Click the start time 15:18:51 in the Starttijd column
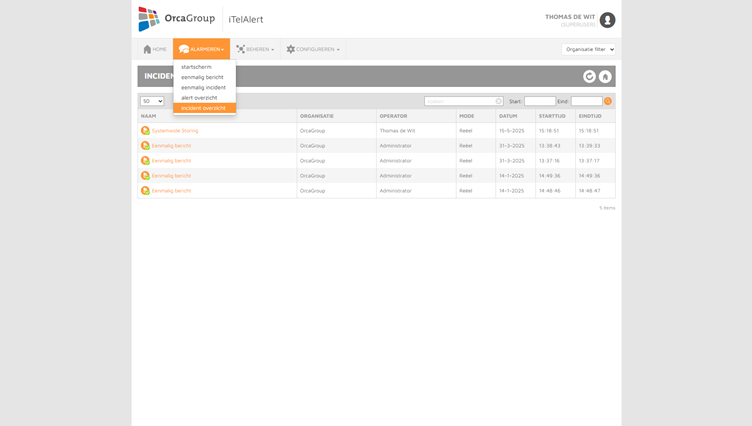 pyautogui.click(x=550, y=130)
